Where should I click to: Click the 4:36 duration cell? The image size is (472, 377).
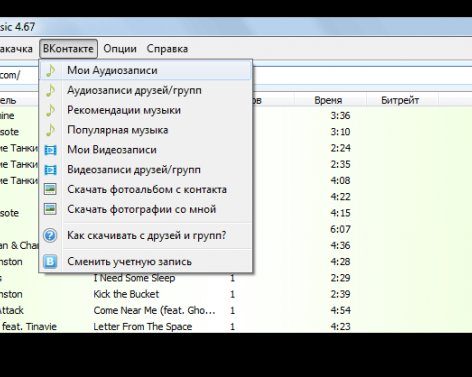point(340,245)
